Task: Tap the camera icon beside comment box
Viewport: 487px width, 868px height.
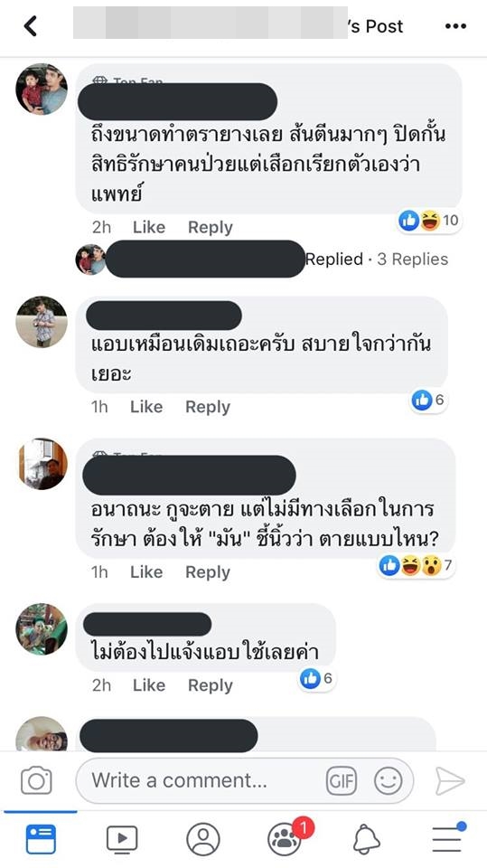Action: [36, 780]
